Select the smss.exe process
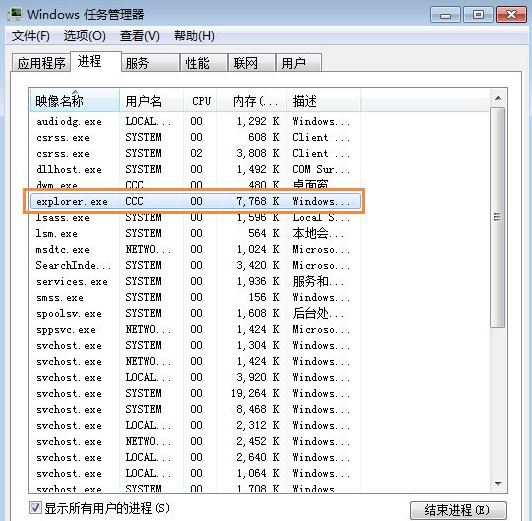 [x=195, y=297]
